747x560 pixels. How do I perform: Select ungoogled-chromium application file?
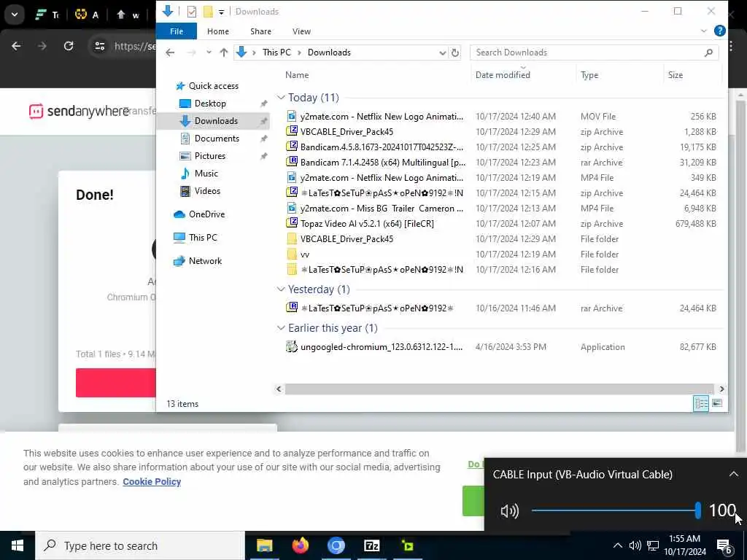click(382, 346)
